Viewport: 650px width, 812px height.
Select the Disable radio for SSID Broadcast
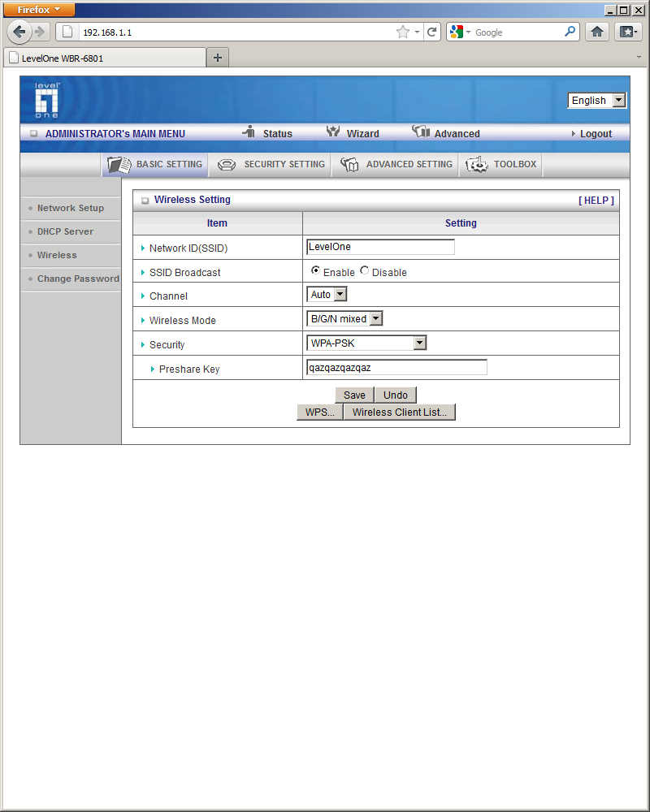point(364,270)
